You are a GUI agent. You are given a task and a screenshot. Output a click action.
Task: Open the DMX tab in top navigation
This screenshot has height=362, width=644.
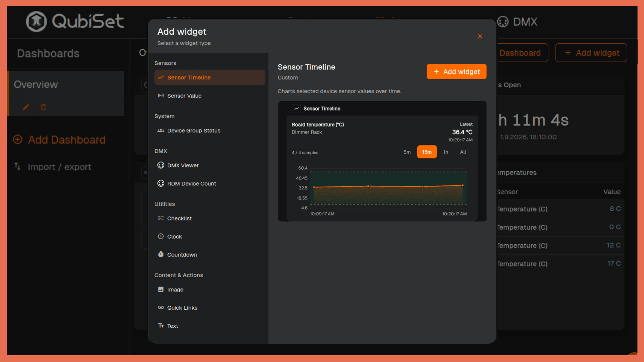[517, 22]
